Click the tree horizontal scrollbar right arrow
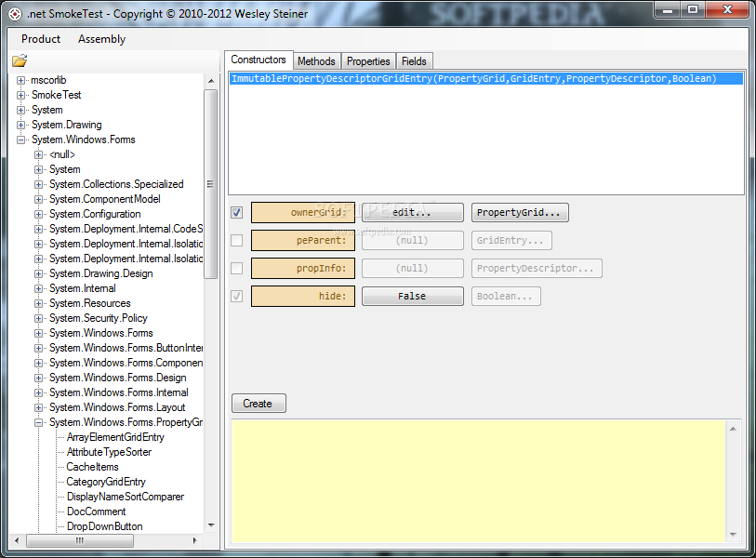756x558 pixels. click(194, 540)
